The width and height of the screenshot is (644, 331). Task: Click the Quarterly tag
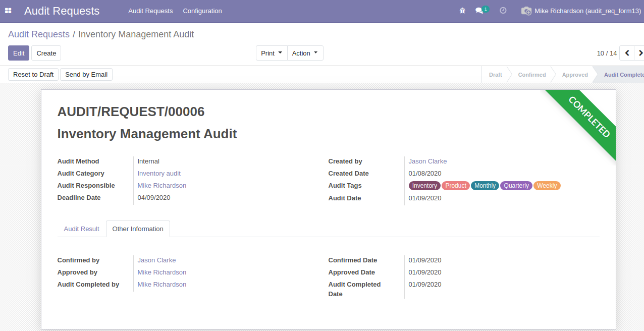516,186
